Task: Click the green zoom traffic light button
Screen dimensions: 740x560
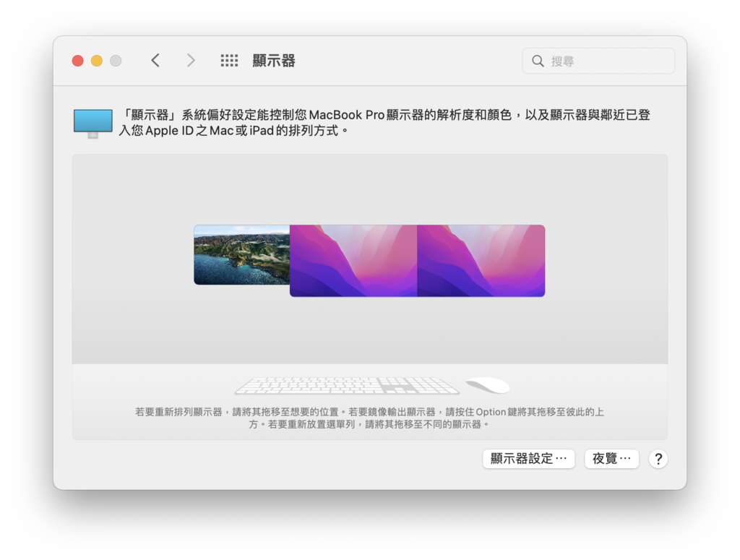Action: (x=115, y=61)
